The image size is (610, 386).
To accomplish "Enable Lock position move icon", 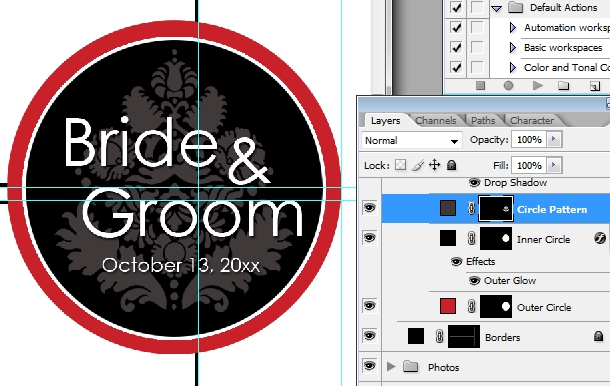I will 435,165.
